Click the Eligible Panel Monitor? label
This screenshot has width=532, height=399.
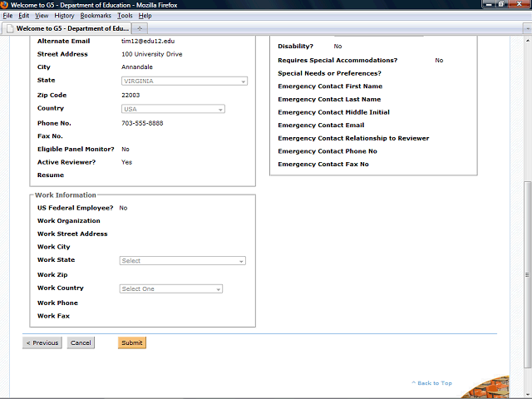tap(76, 150)
